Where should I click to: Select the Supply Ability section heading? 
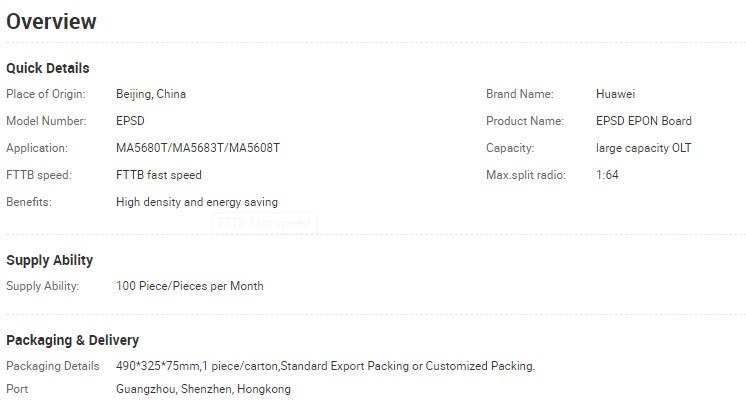point(49,260)
